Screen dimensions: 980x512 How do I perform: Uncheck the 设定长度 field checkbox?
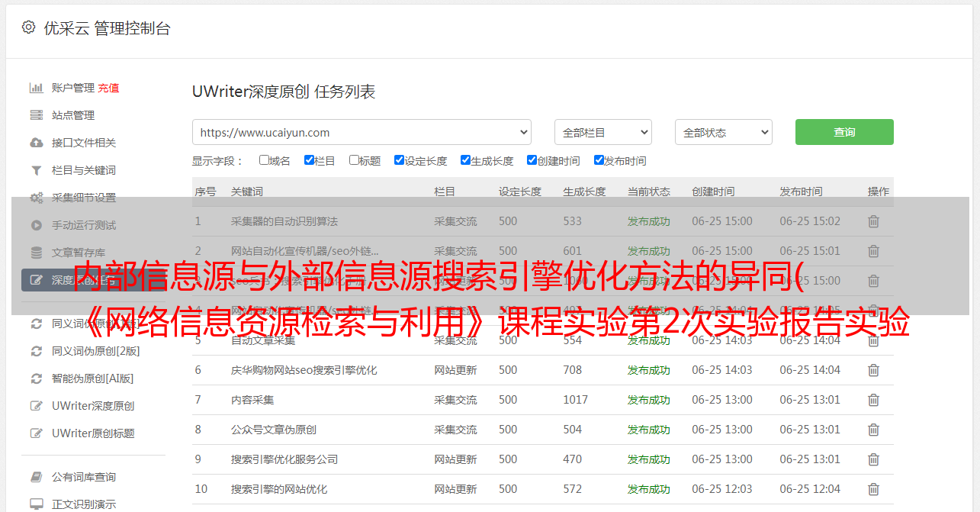click(x=399, y=160)
